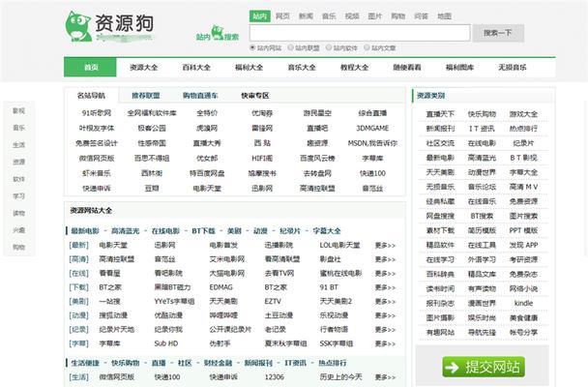Open the 快递100 link in 名站导航

(x=372, y=173)
